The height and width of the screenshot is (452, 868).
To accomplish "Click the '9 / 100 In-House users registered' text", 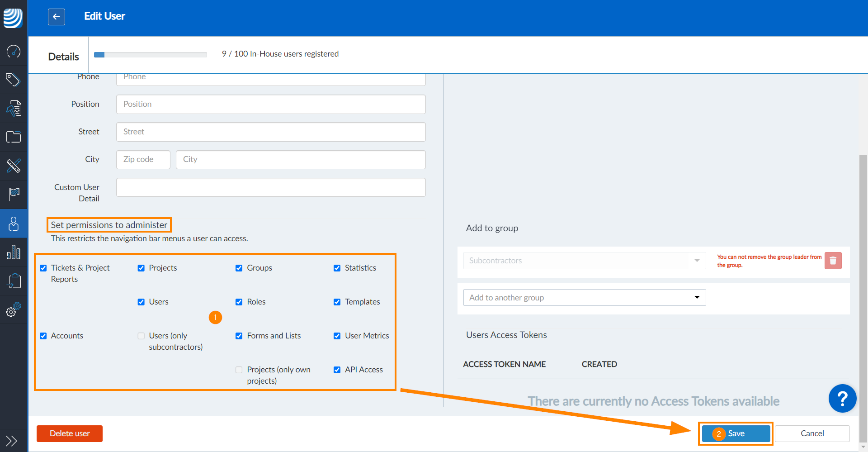I will (x=280, y=54).
